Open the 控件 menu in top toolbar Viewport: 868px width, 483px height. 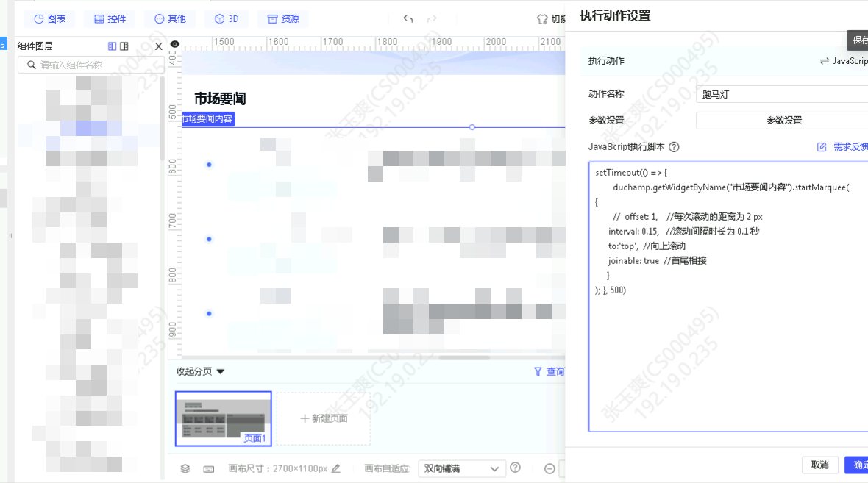pyautogui.click(x=109, y=19)
